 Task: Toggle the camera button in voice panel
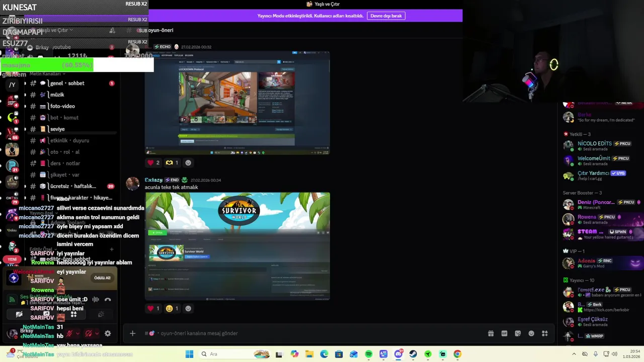[19, 314]
